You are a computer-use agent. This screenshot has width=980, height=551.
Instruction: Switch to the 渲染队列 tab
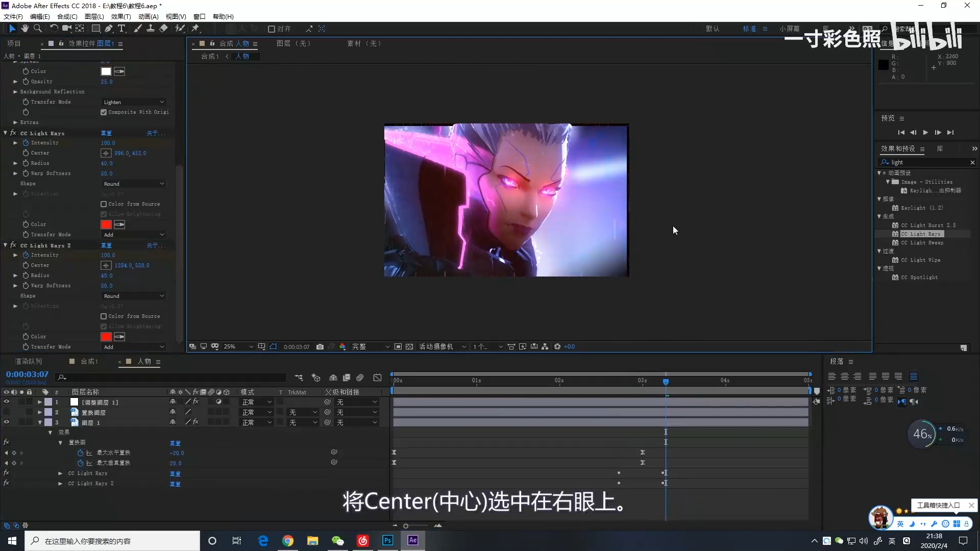[28, 361]
